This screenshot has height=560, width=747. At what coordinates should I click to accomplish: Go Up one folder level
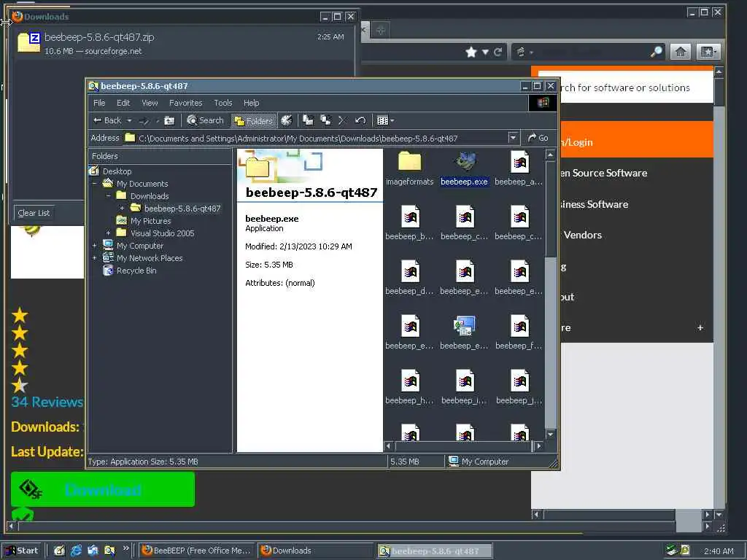tap(169, 120)
